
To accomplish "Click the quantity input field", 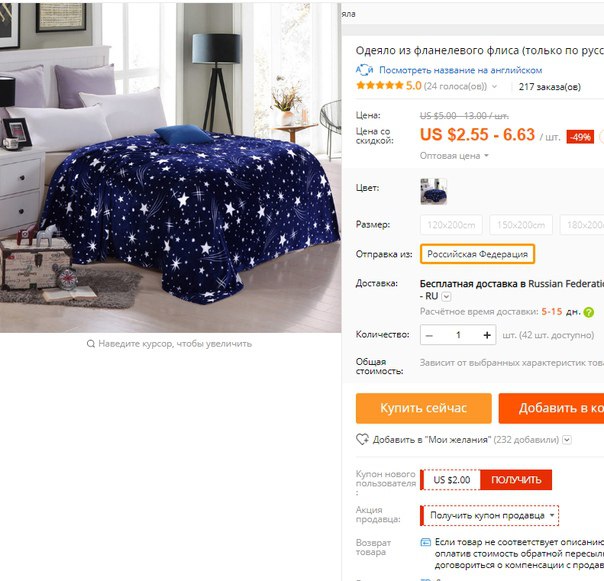I will pos(458,335).
